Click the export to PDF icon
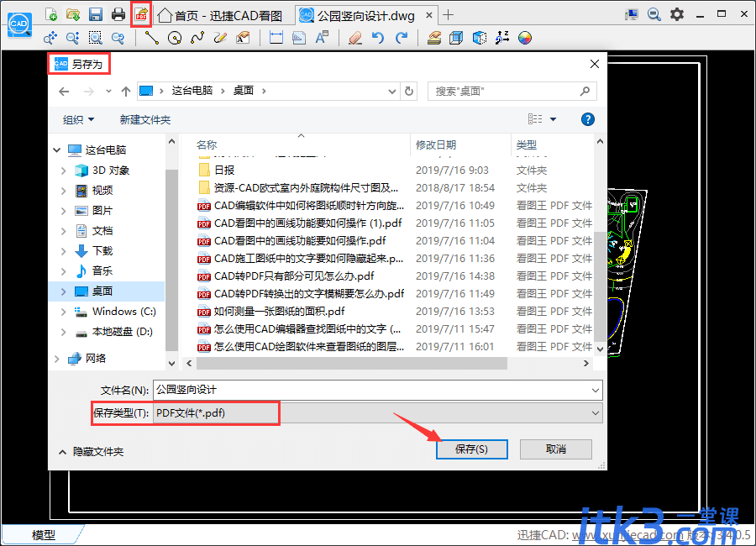This screenshot has width=756, height=546. click(141, 14)
